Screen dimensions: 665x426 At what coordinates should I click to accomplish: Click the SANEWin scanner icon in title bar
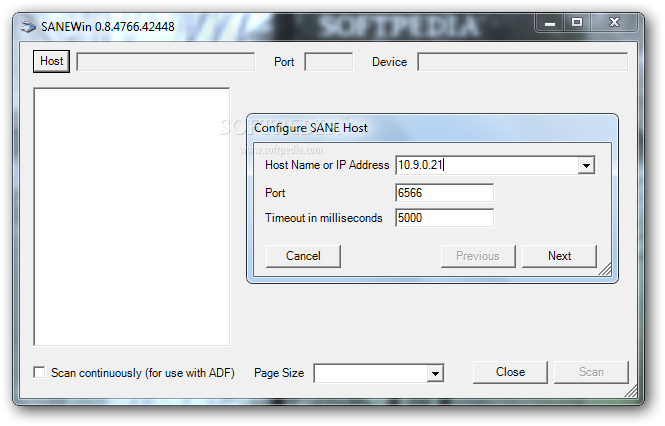[x=28, y=26]
